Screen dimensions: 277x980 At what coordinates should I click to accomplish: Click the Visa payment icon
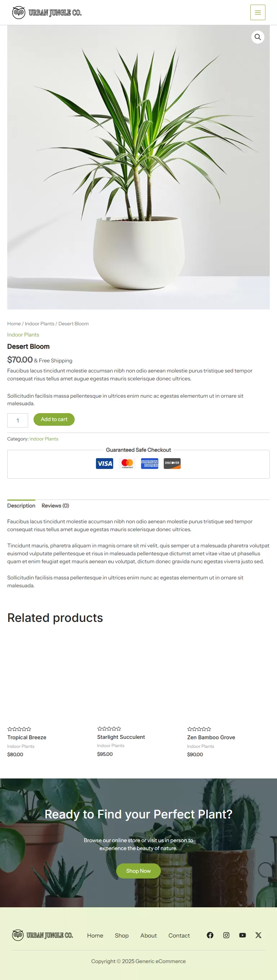(104, 464)
